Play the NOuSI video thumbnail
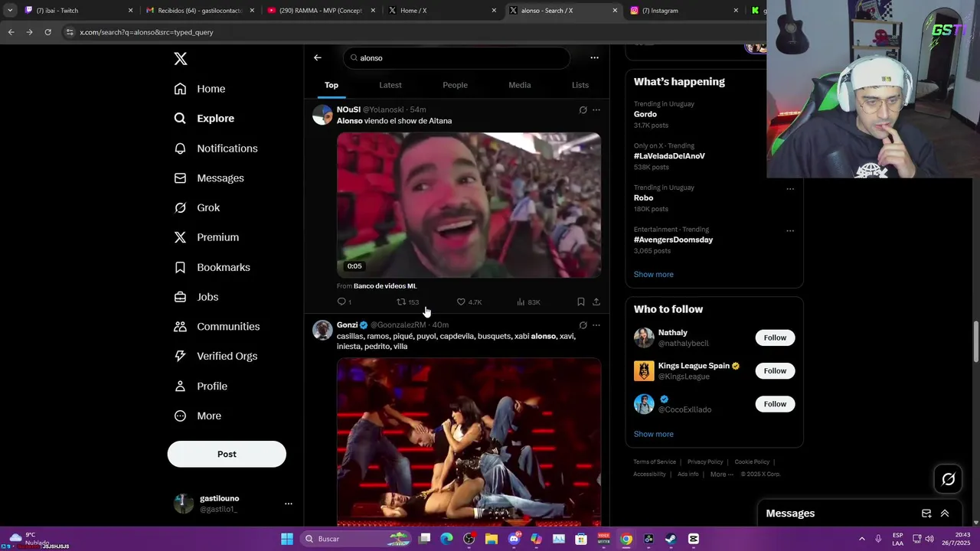Image resolution: width=980 pixels, height=551 pixels. click(469, 205)
